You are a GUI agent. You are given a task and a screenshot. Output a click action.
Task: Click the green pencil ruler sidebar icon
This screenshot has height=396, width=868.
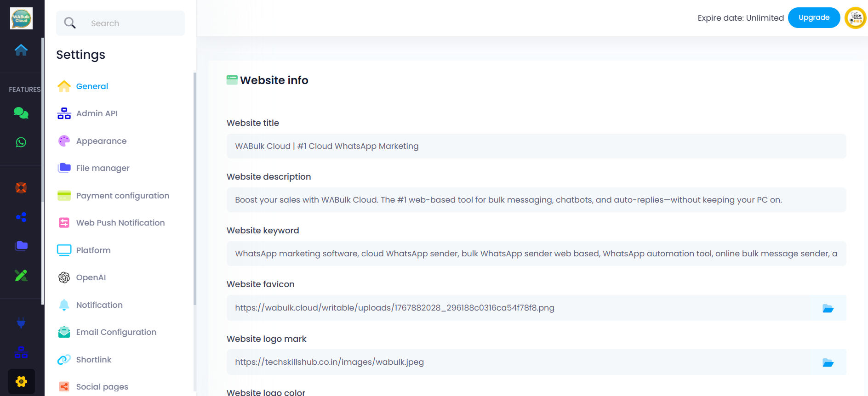21,276
